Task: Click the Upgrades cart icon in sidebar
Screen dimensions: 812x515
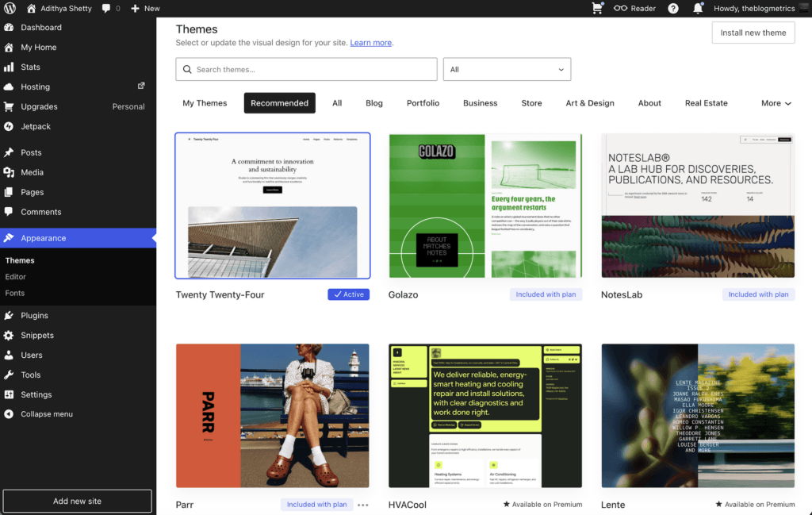Action: (x=9, y=106)
